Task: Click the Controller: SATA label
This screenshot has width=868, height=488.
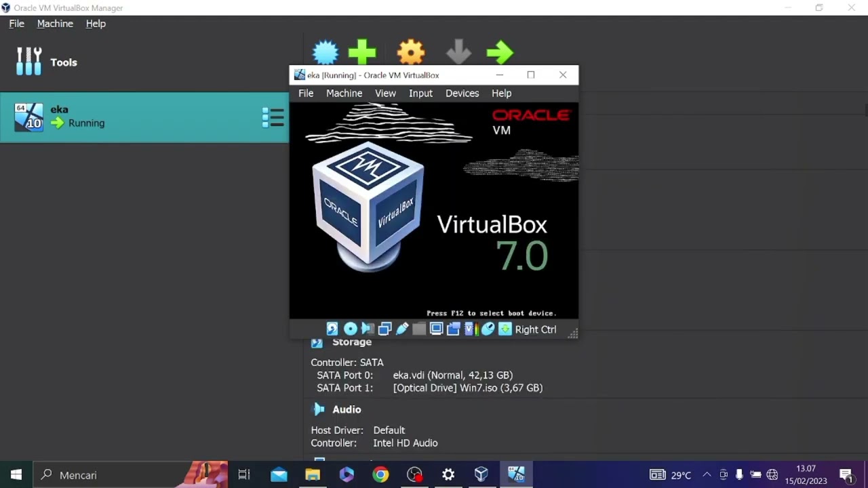Action: [x=347, y=363]
